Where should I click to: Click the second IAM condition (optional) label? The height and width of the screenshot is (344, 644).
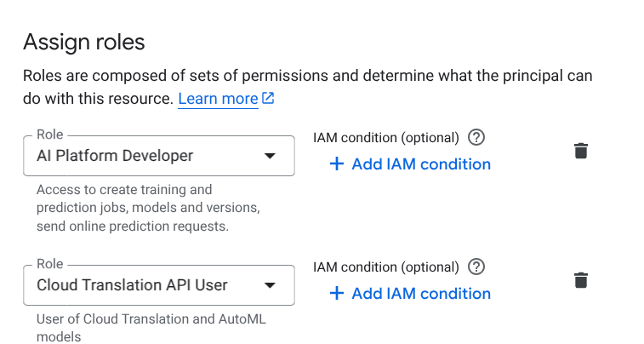coord(386,267)
